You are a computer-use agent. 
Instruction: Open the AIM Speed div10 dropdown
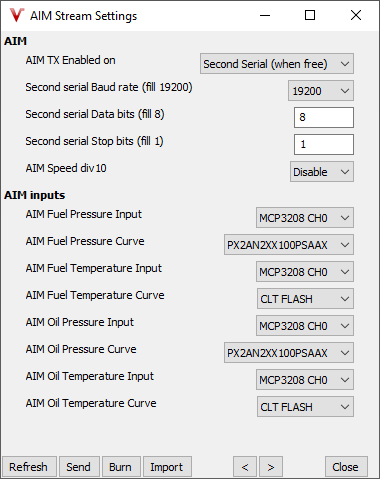322,172
